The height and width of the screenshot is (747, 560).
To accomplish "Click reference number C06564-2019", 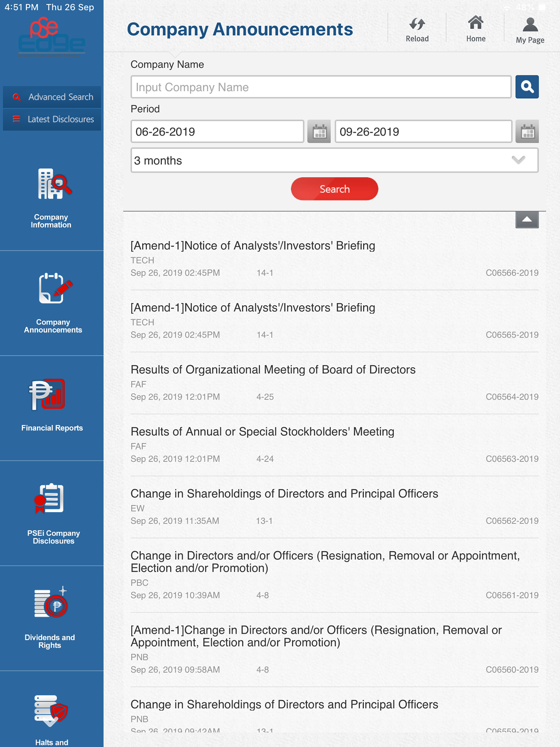I will coord(512,397).
